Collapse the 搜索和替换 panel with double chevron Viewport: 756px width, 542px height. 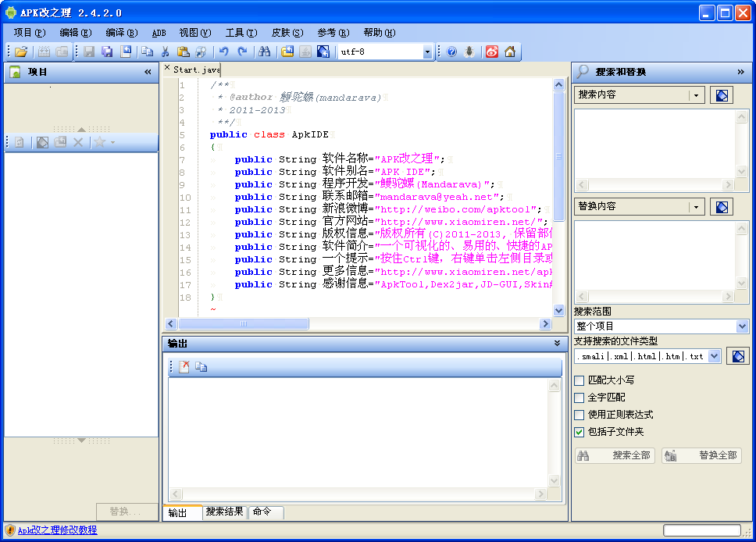pos(740,72)
